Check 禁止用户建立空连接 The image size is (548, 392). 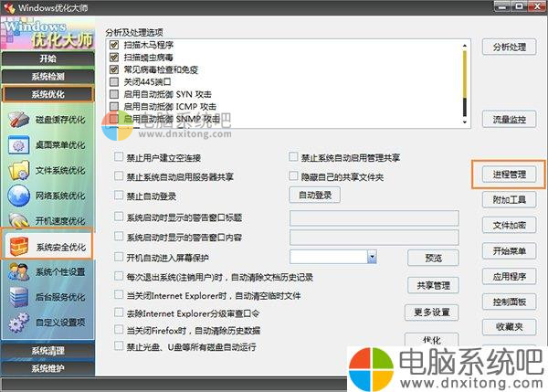pos(119,156)
